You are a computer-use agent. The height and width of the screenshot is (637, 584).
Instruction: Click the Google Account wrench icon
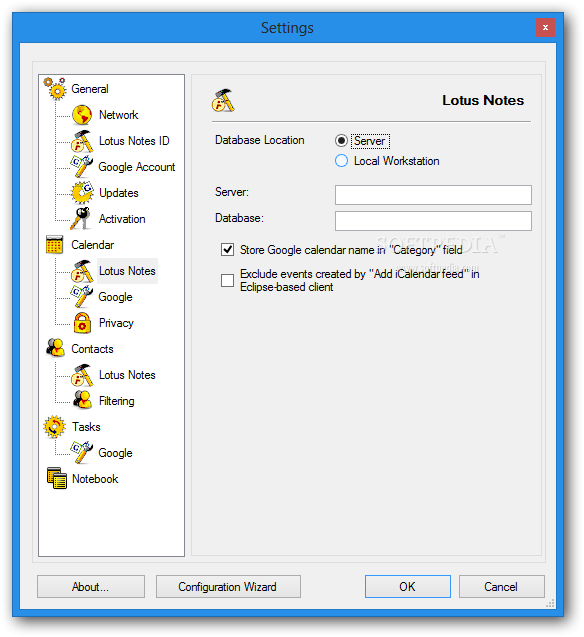(82, 167)
